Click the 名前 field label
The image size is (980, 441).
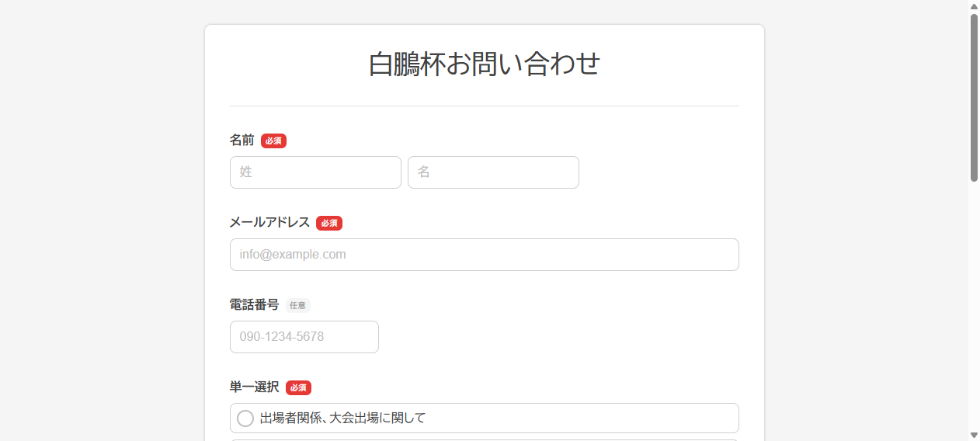coord(242,141)
